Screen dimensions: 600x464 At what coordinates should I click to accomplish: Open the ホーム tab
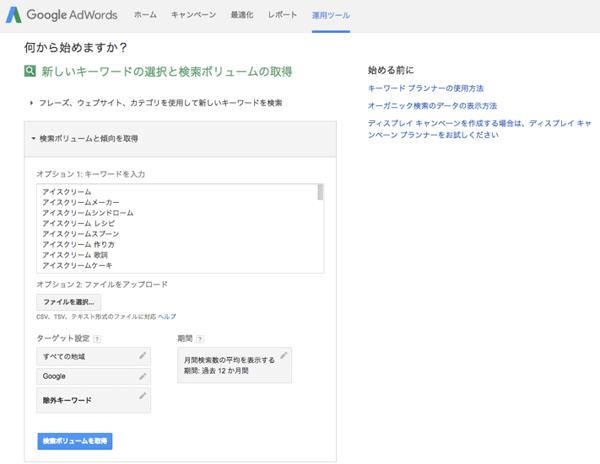pos(145,15)
